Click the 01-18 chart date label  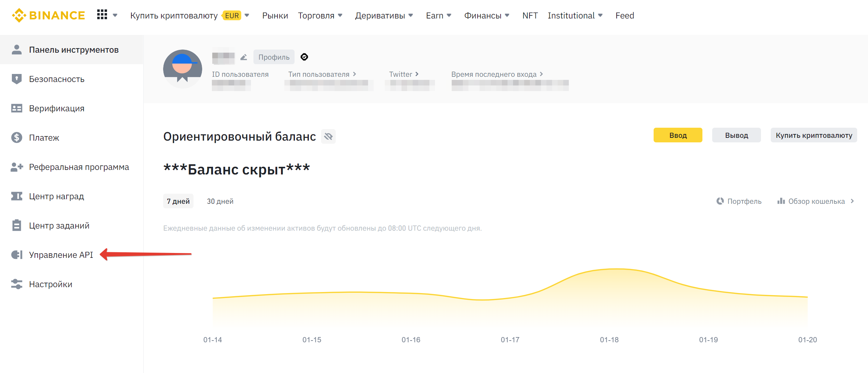pyautogui.click(x=609, y=340)
